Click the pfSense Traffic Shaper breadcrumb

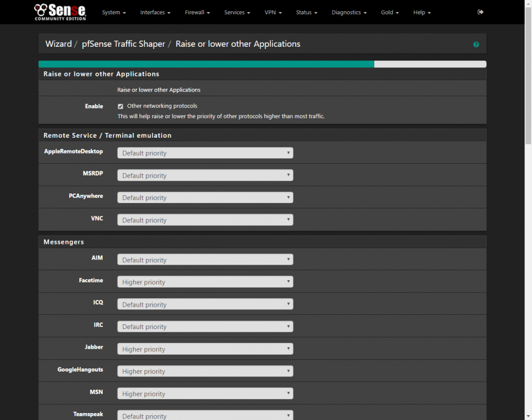pos(123,44)
